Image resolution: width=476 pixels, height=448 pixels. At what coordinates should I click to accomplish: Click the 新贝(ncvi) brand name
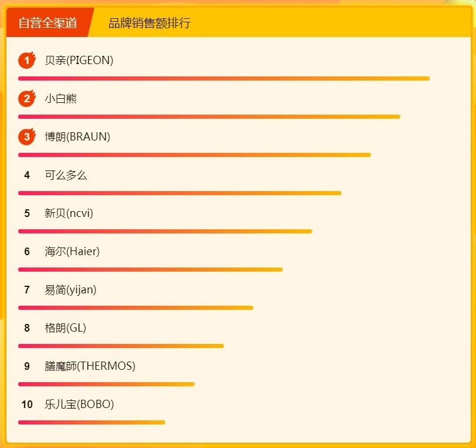(69, 213)
